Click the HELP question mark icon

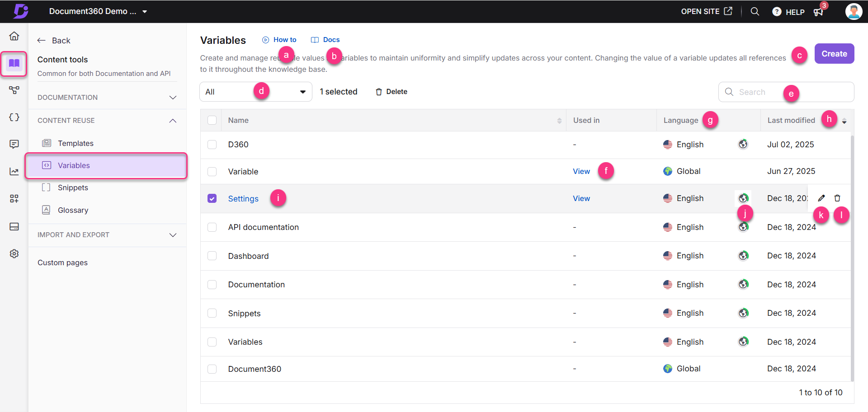pyautogui.click(x=776, y=12)
